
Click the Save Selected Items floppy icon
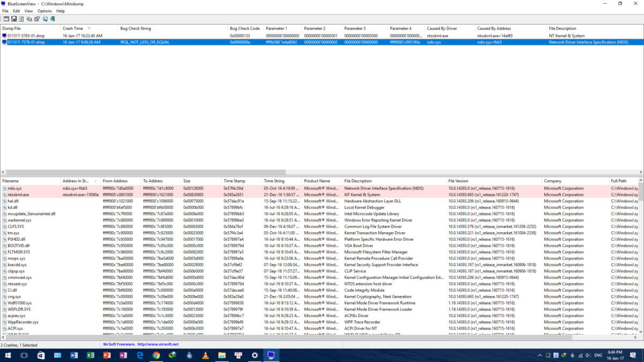[14, 19]
